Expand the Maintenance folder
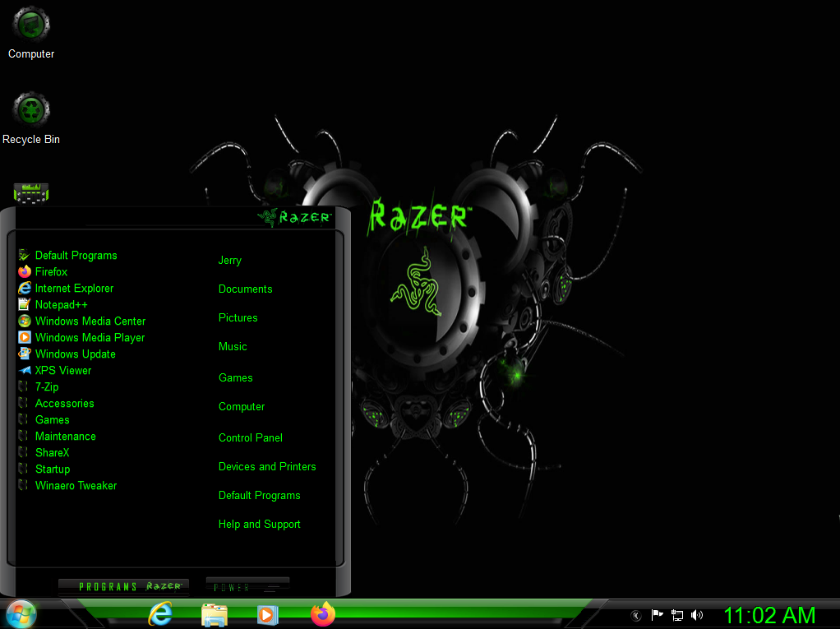840x629 pixels. tap(58, 436)
